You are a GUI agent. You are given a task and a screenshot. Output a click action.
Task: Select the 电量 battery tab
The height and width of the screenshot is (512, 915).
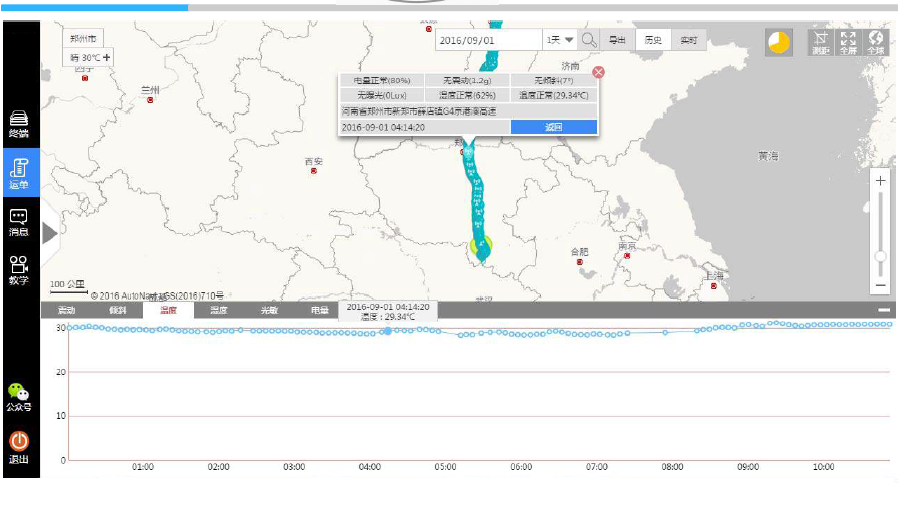pyautogui.click(x=319, y=310)
